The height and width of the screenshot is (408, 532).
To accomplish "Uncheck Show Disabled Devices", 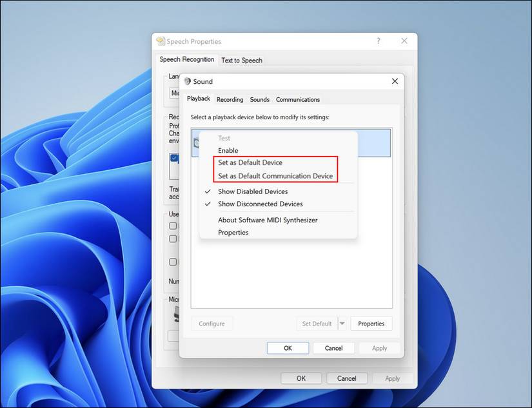I will click(x=252, y=191).
